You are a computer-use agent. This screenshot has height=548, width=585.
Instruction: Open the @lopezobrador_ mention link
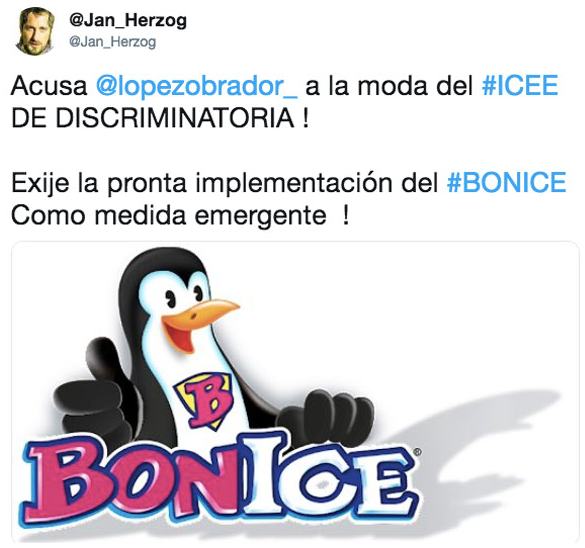(x=197, y=86)
